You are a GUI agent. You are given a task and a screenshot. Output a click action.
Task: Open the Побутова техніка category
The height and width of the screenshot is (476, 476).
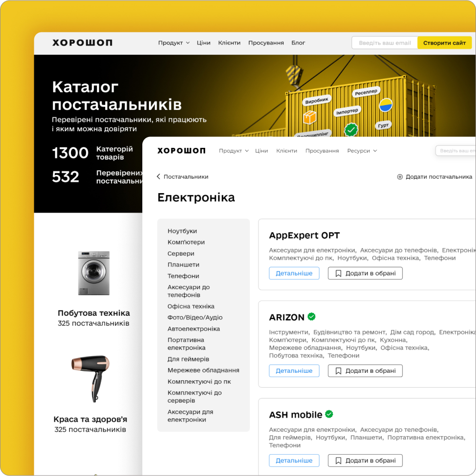click(x=94, y=313)
